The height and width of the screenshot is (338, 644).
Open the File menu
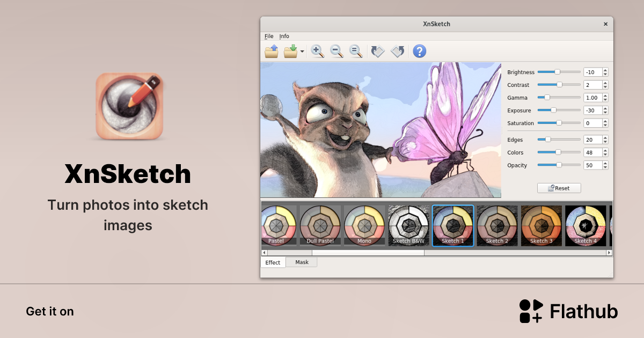coord(268,36)
